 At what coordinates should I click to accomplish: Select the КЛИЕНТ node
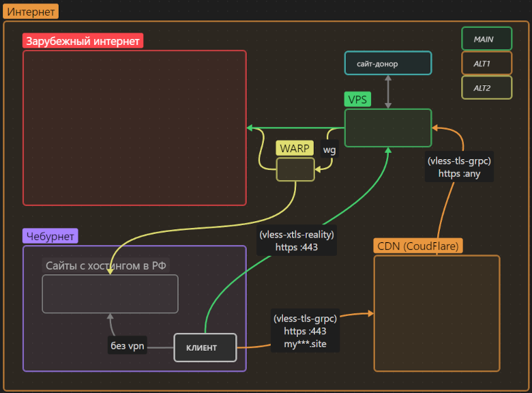205,347
